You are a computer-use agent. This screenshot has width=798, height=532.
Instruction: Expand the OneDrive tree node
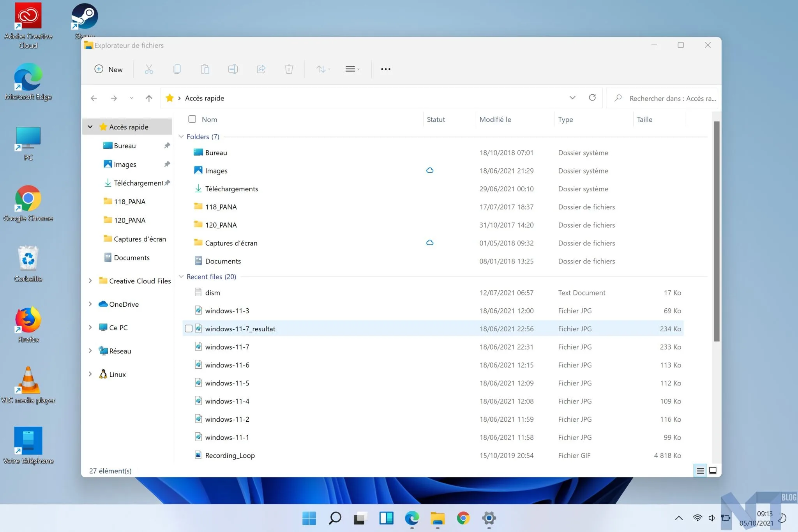click(x=90, y=304)
